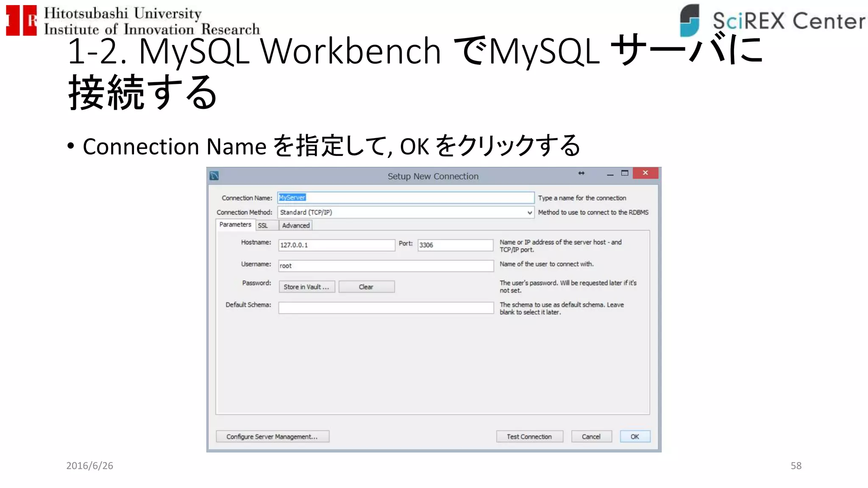The width and height of the screenshot is (868, 488).
Task: Click the 'Default Schema:' label
Action: pos(248,305)
